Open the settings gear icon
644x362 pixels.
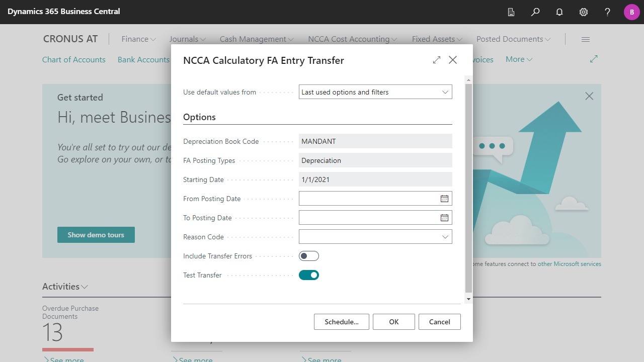(584, 12)
